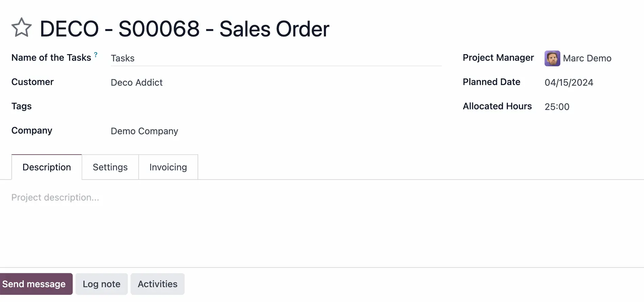Mark project as favorite with star icon
The width and height of the screenshot is (644, 302).
point(21,28)
